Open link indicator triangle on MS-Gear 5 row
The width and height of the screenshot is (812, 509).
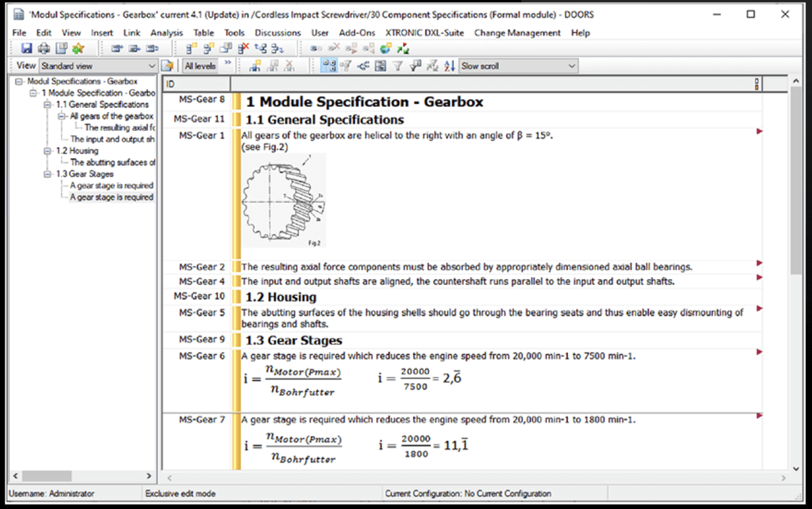[x=759, y=309]
